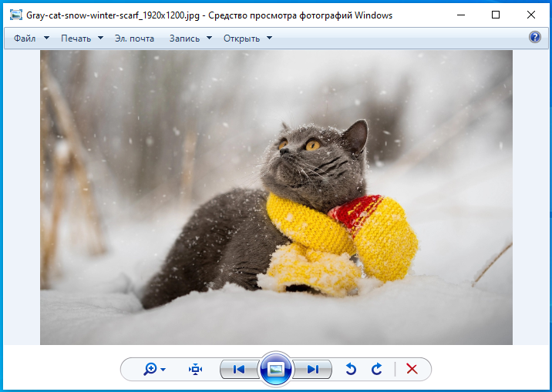This screenshot has height=392, width=552.
Task: Expand the arrow beside Открыть
Action: pyautogui.click(x=269, y=38)
